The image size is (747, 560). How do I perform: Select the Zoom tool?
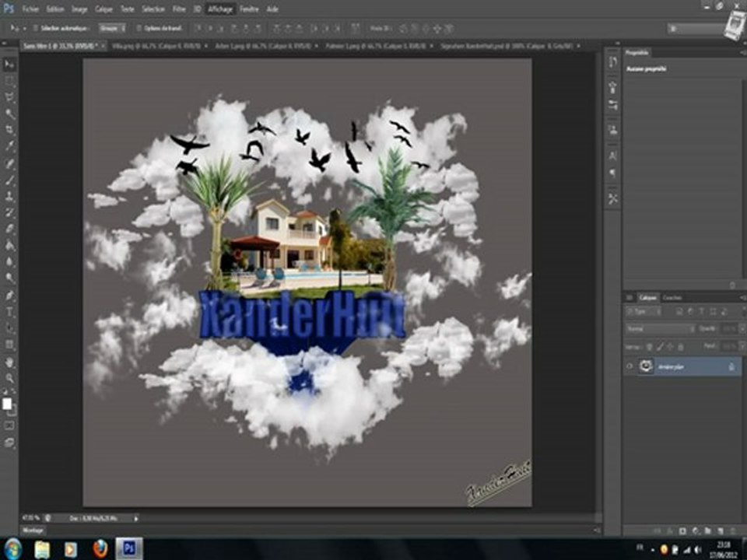click(x=9, y=379)
